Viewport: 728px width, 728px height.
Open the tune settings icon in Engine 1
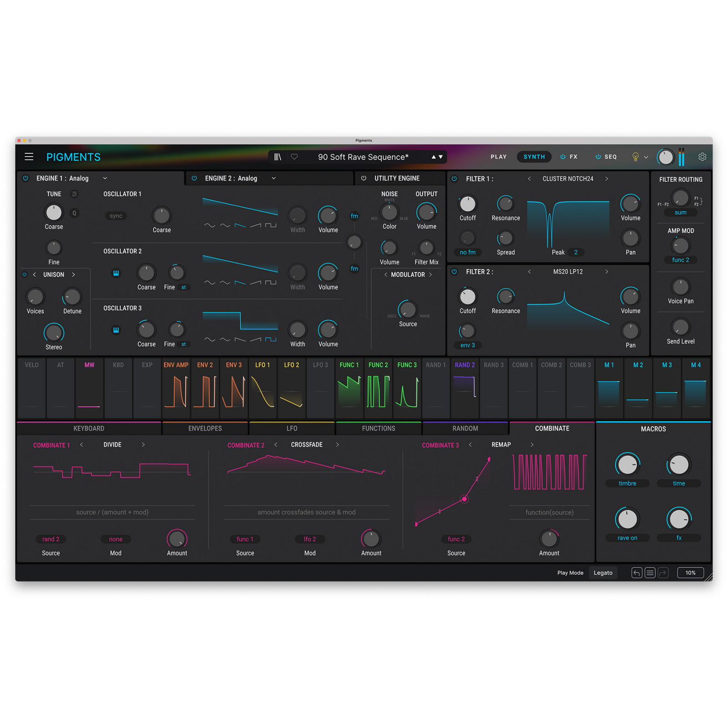74,194
